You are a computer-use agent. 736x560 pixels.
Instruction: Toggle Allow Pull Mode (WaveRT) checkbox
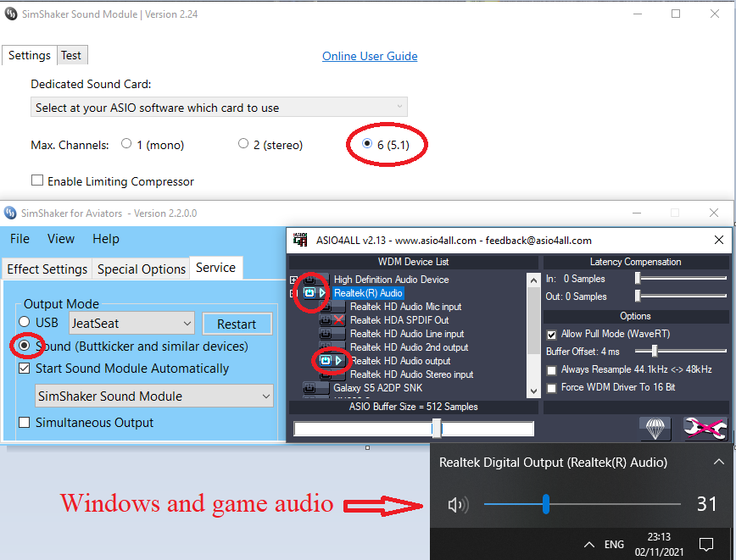pyautogui.click(x=551, y=335)
